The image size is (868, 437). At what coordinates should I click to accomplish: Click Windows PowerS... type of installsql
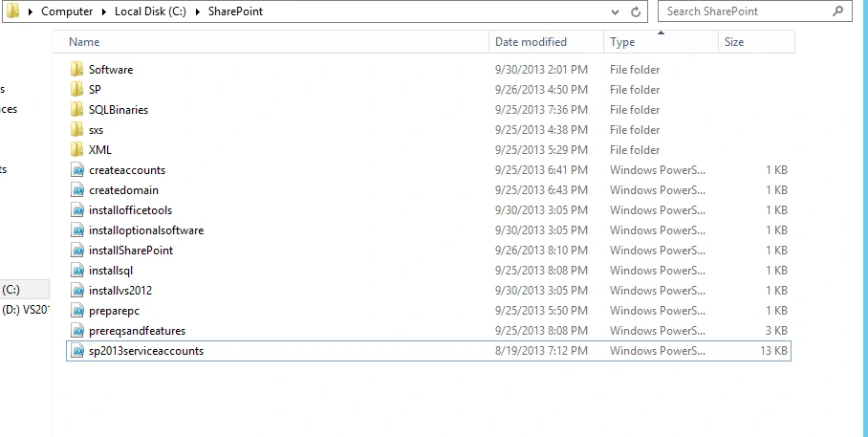click(658, 271)
